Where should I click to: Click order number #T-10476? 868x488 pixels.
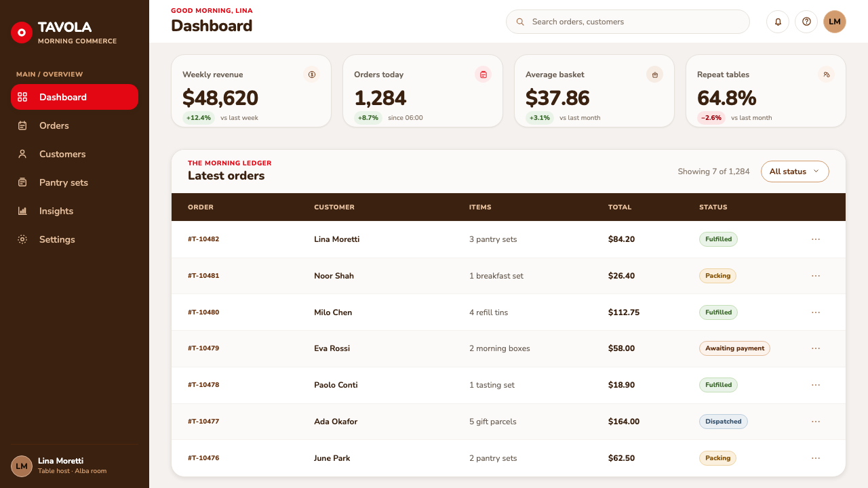[203, 458]
